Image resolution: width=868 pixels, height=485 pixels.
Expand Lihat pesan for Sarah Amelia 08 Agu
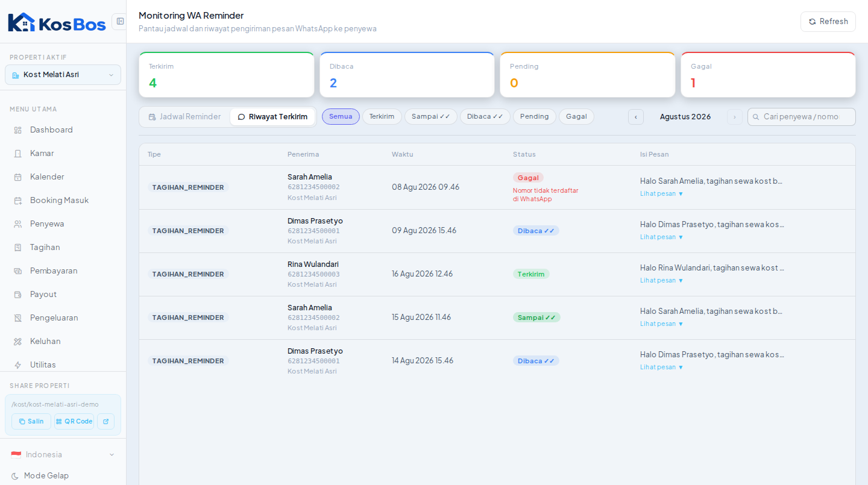coord(662,193)
